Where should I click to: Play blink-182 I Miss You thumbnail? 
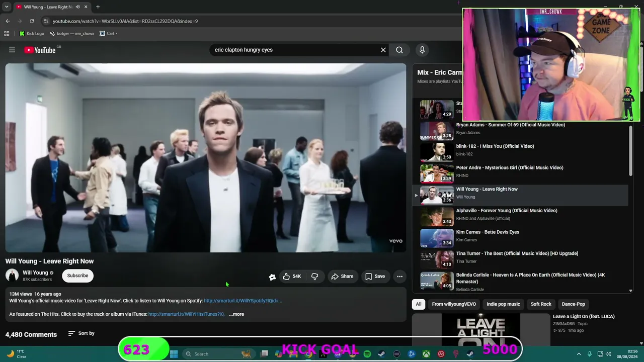click(437, 152)
